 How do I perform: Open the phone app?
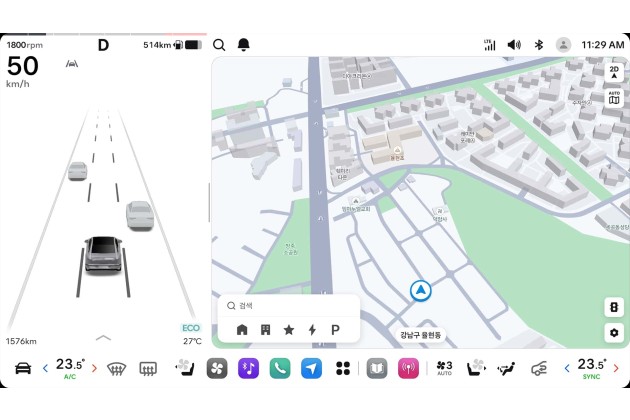pos(280,369)
